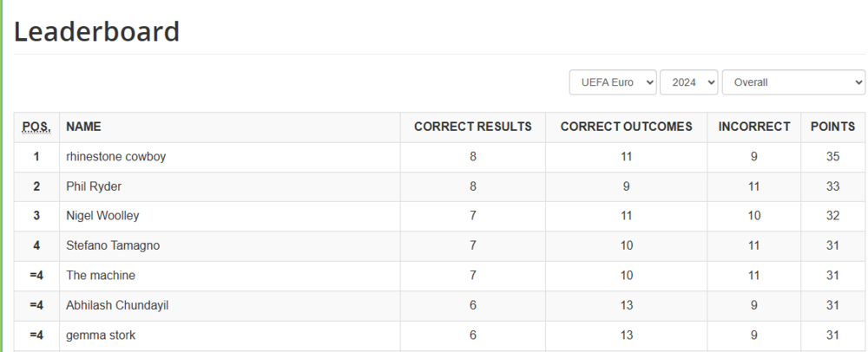The image size is (868, 352).
Task: Click Nigel Woolley's 32 points value
Action: pos(832,216)
